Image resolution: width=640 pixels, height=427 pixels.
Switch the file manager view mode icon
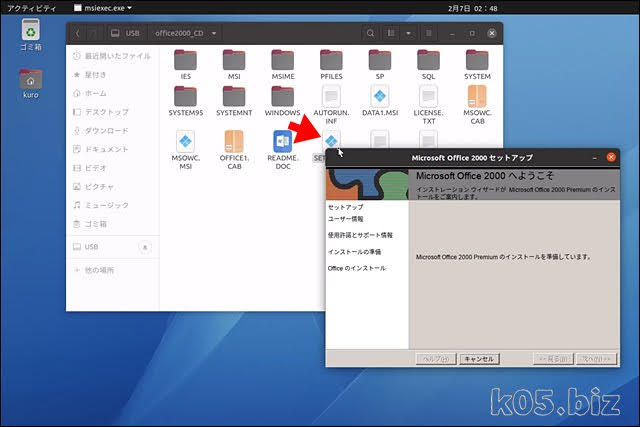391,33
